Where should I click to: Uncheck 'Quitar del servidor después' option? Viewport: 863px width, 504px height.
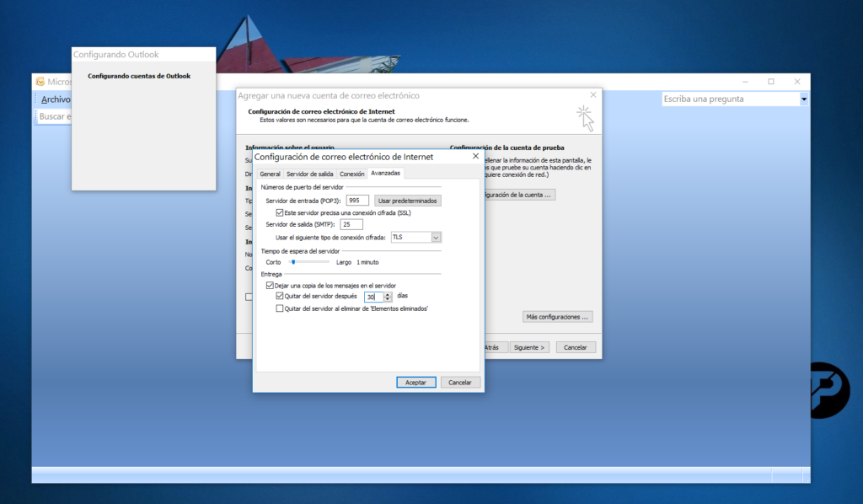click(281, 297)
